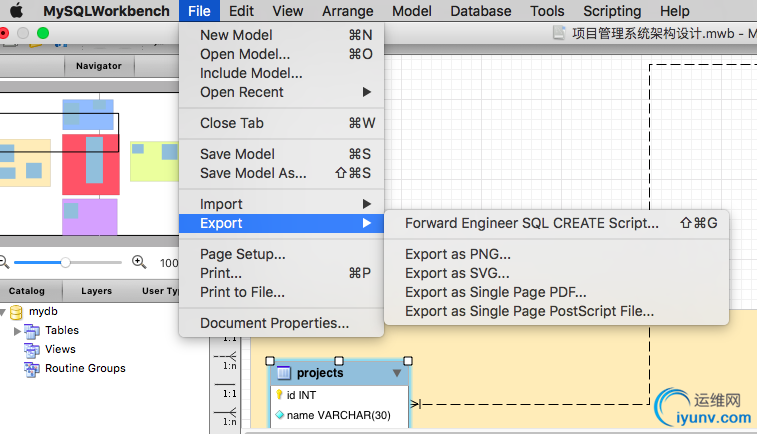Collapse the mydb schema tree node
This screenshot has height=434, width=757.
click(3, 312)
